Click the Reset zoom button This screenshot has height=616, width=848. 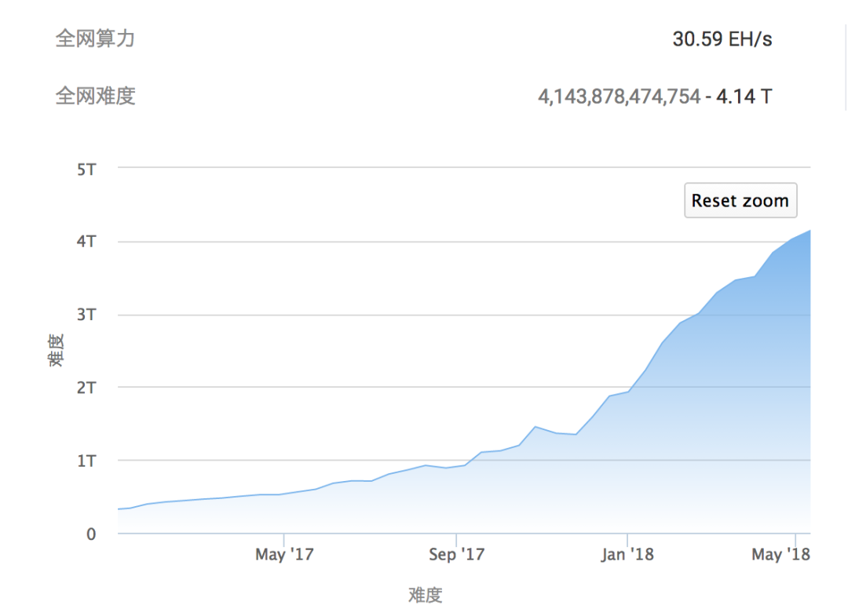pos(740,201)
